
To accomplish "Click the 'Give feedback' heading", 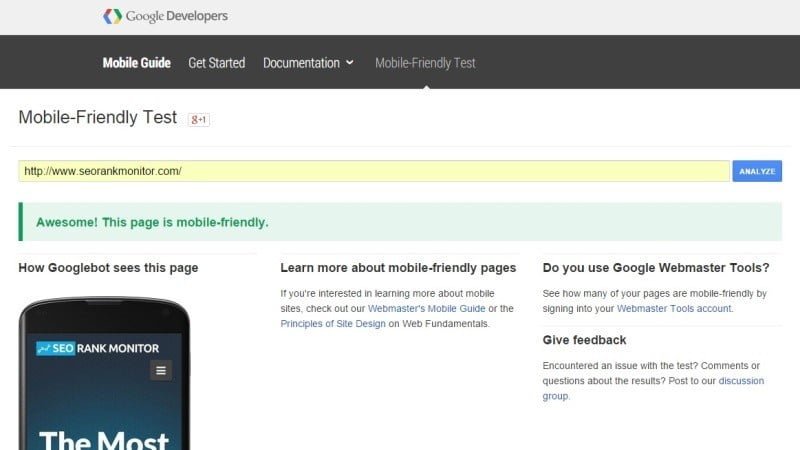I will pos(584,340).
